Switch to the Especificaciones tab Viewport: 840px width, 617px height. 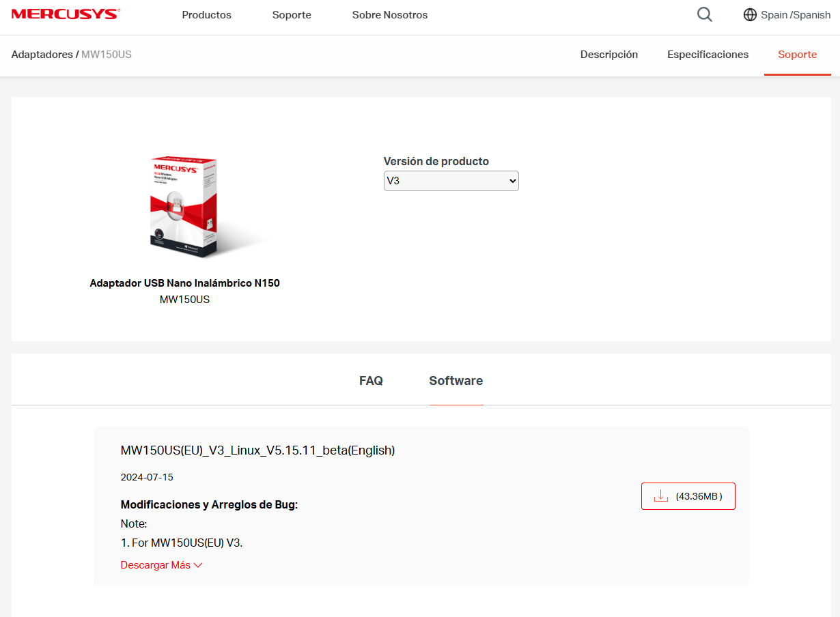pos(708,55)
